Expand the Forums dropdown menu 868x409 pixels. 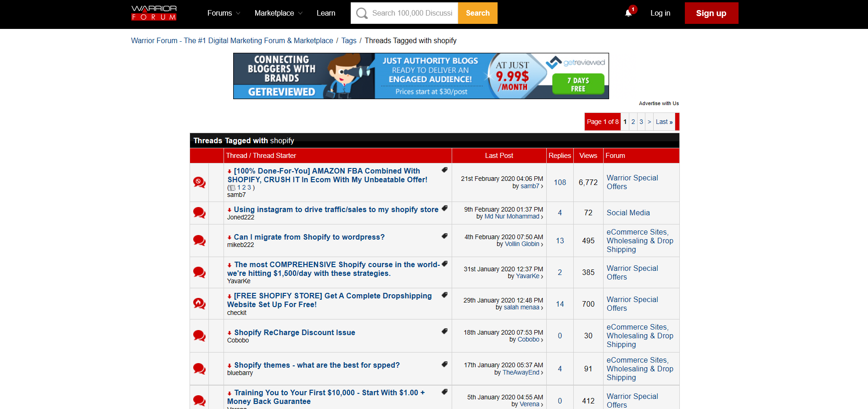tap(224, 13)
